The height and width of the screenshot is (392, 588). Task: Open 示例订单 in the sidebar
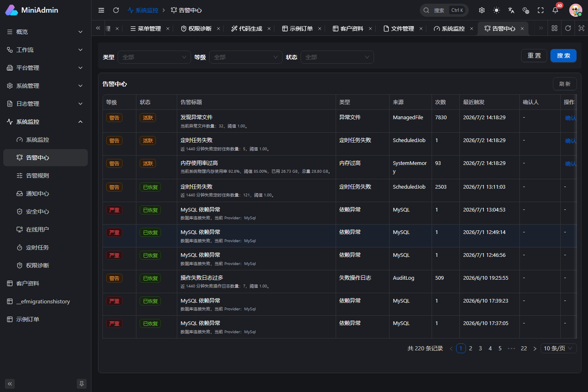tap(45, 319)
